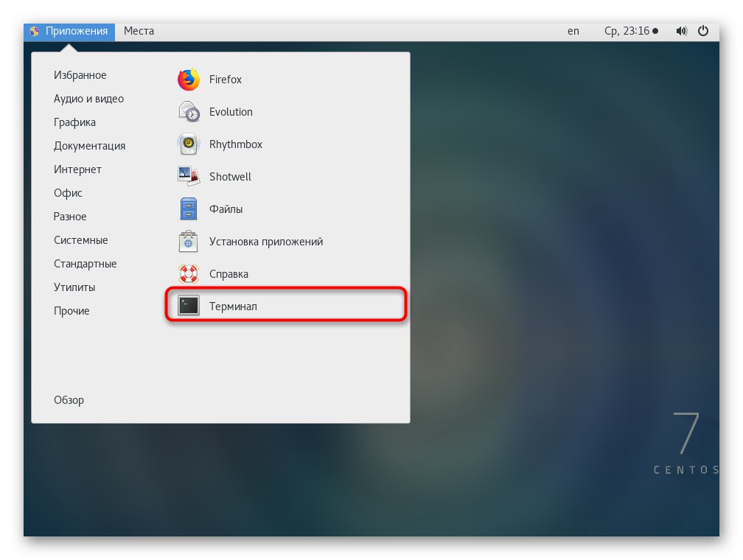The height and width of the screenshot is (560, 743).
Task: Open the Rhythmbox speaker icon
Action: click(189, 144)
